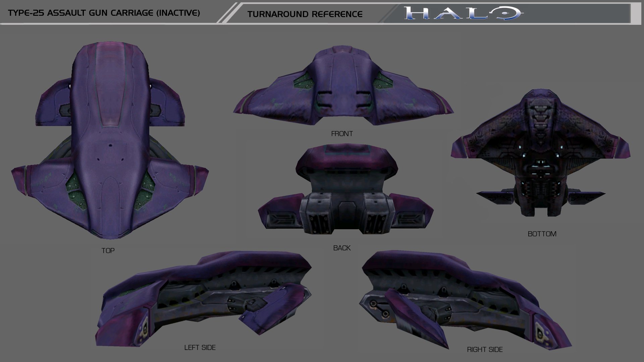Select the front view render of the vehicle
Image resolution: width=644 pixels, height=362 pixels.
pyautogui.click(x=343, y=86)
